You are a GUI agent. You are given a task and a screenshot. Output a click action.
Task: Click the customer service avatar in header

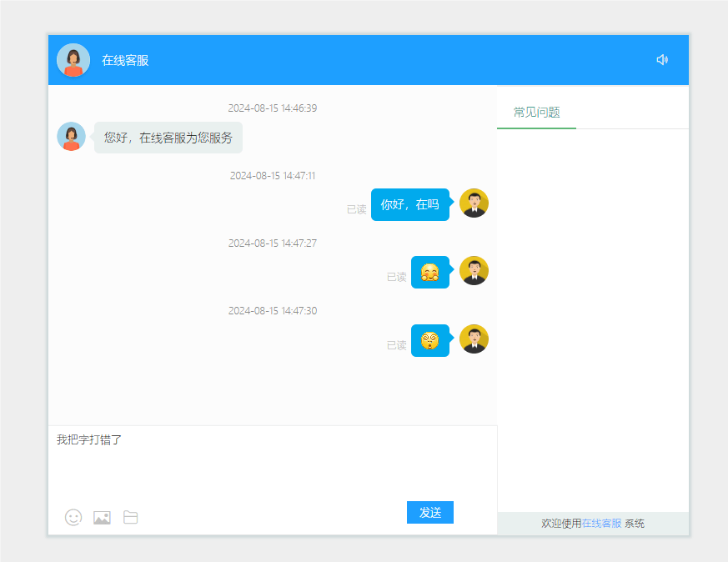pyautogui.click(x=73, y=60)
